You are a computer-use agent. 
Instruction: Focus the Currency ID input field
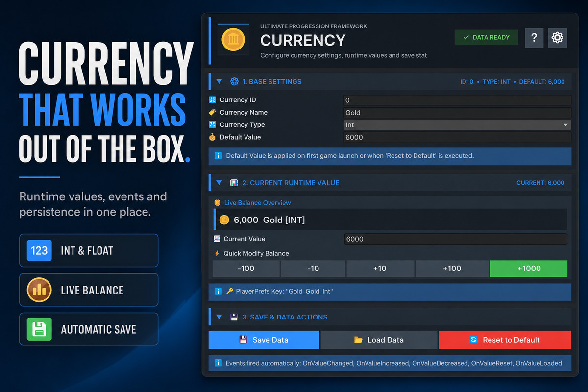pos(457,100)
